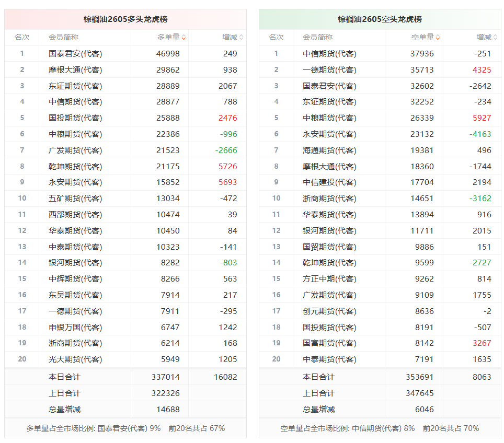The height and width of the screenshot is (443, 504).
Task: Click 海通期货(代客) row name
Action: (x=329, y=150)
